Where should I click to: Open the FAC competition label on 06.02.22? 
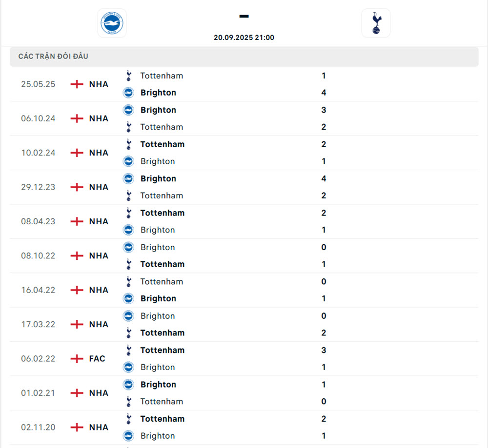coord(97,359)
